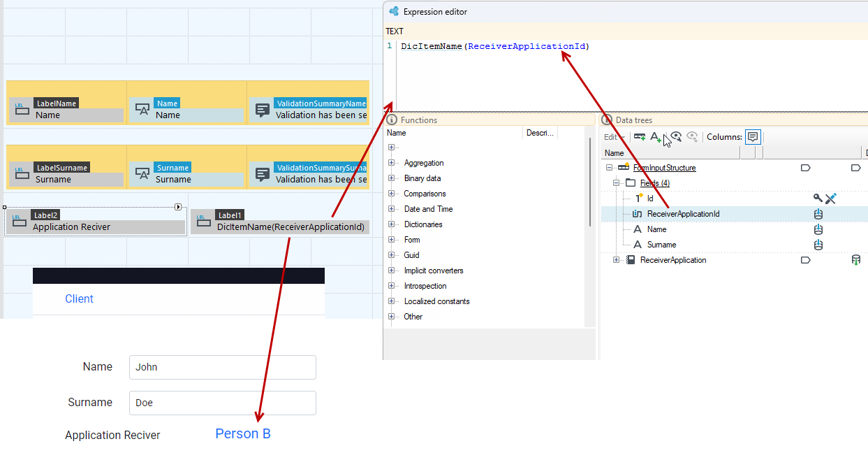
Task: Click the Expression editor window icon
Action: [394, 11]
